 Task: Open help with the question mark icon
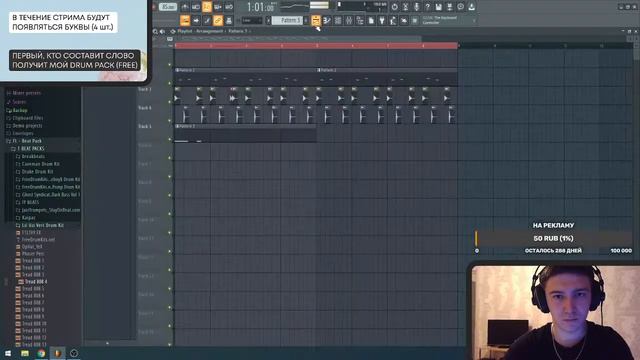click(427, 7)
